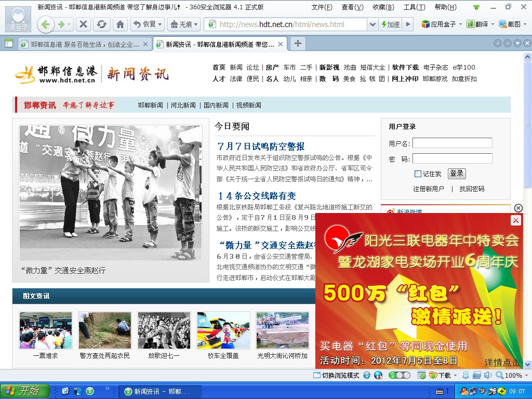The width and height of the screenshot is (532, 399).
Task: Click the 截图 screenshot tool
Action: click(510, 24)
